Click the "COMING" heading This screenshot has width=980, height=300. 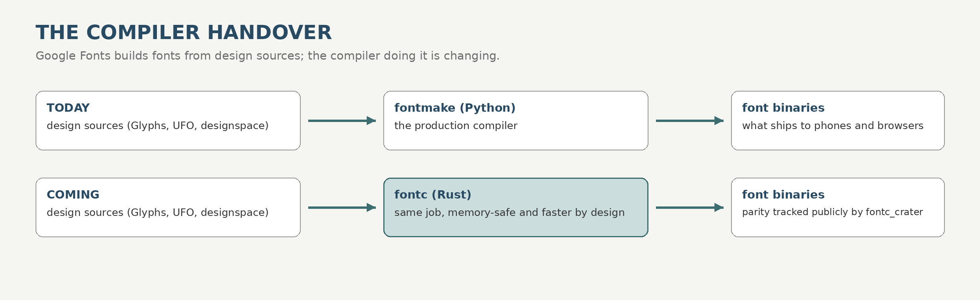pyautogui.click(x=73, y=195)
